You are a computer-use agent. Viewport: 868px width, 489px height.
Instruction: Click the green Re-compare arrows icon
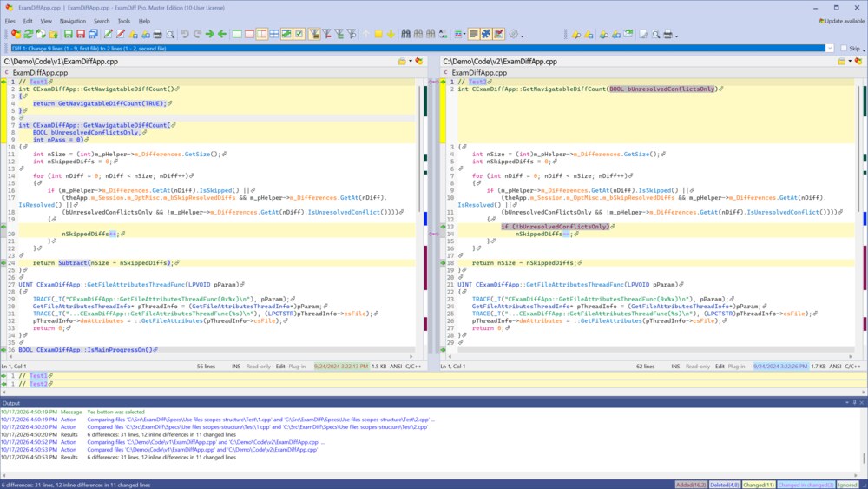point(29,35)
